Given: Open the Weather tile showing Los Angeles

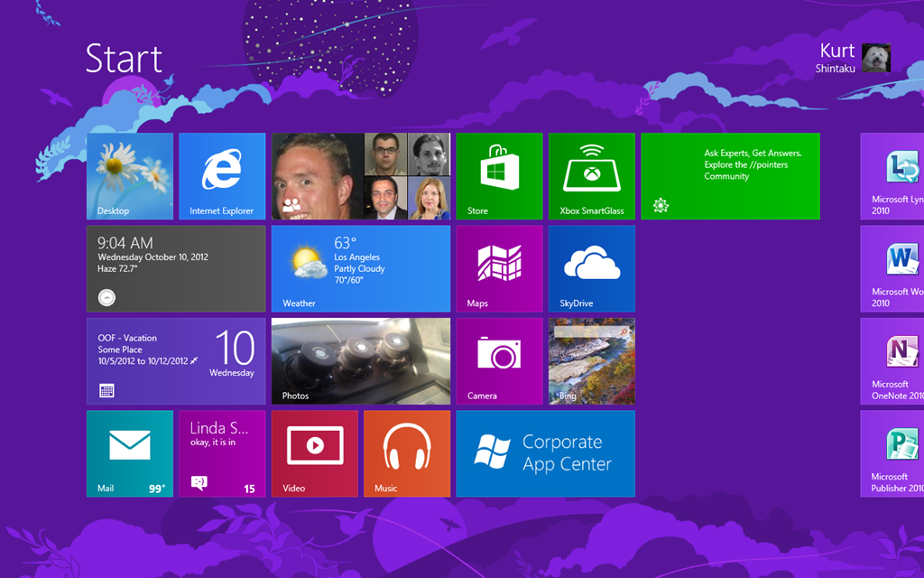Looking at the screenshot, I should (361, 268).
